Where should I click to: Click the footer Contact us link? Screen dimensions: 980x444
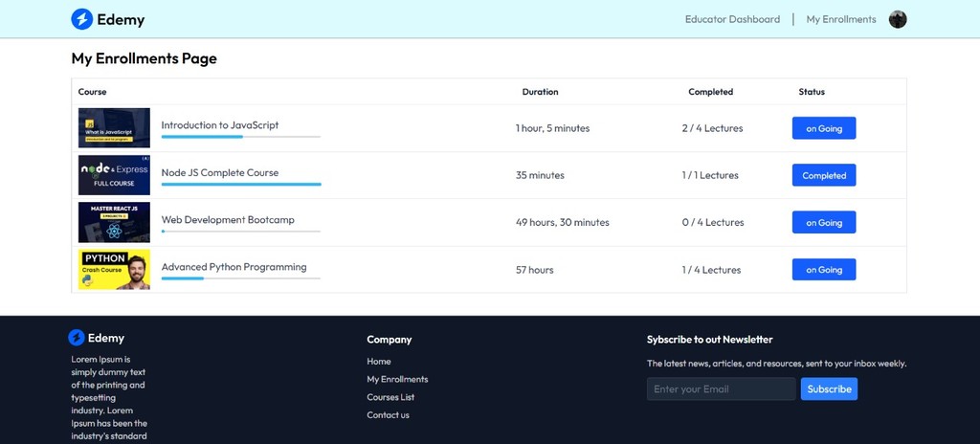(388, 415)
